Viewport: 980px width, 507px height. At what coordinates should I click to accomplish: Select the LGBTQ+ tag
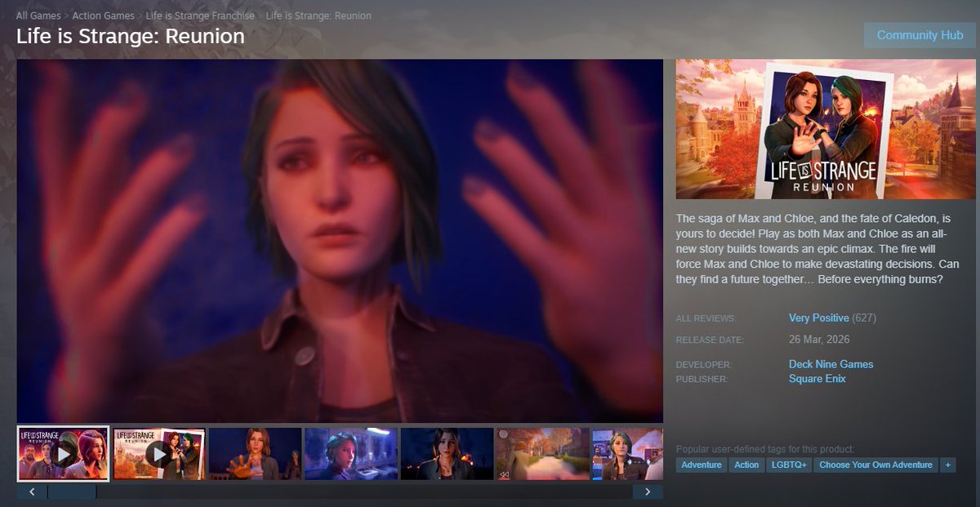(x=789, y=465)
